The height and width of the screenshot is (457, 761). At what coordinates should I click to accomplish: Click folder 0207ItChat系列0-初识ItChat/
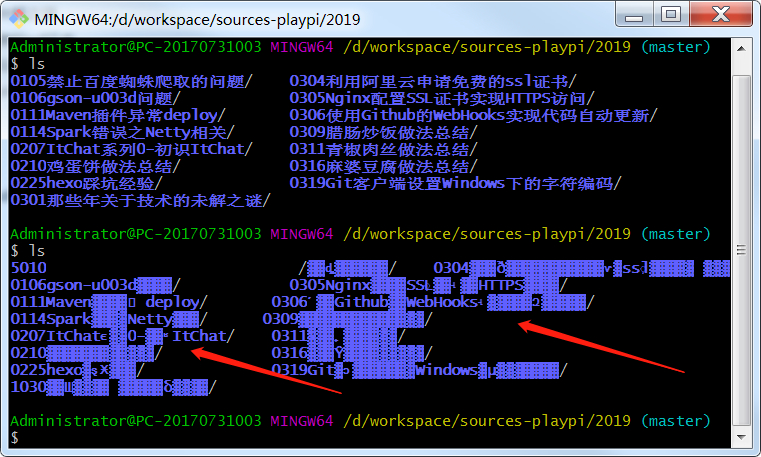point(132,149)
